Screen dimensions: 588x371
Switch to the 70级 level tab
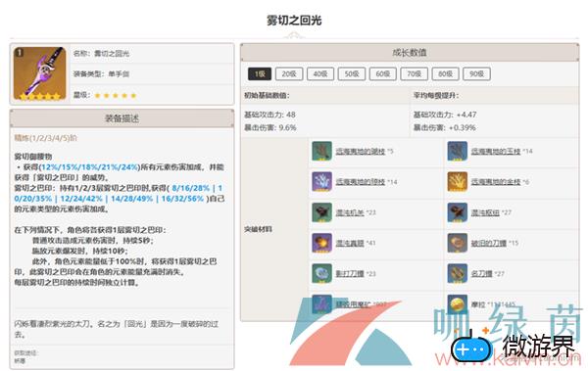point(414,73)
